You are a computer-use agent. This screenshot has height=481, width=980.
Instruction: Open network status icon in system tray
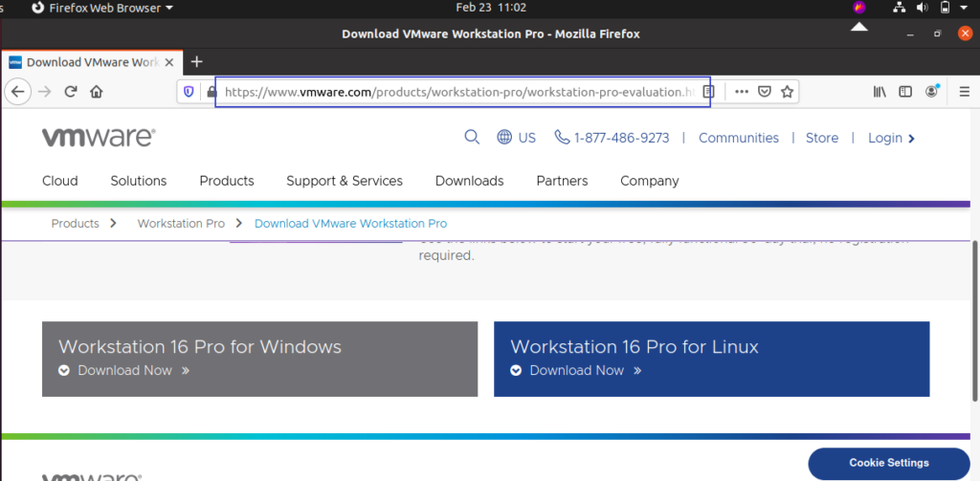point(899,8)
